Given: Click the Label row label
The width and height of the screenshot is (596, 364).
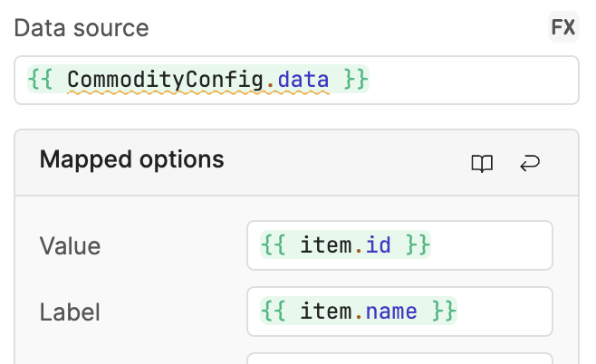Looking at the screenshot, I should (70, 312).
